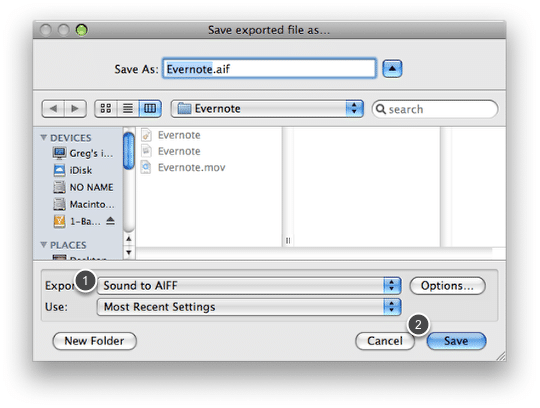
Task: Click the Save button
Action: (x=456, y=341)
